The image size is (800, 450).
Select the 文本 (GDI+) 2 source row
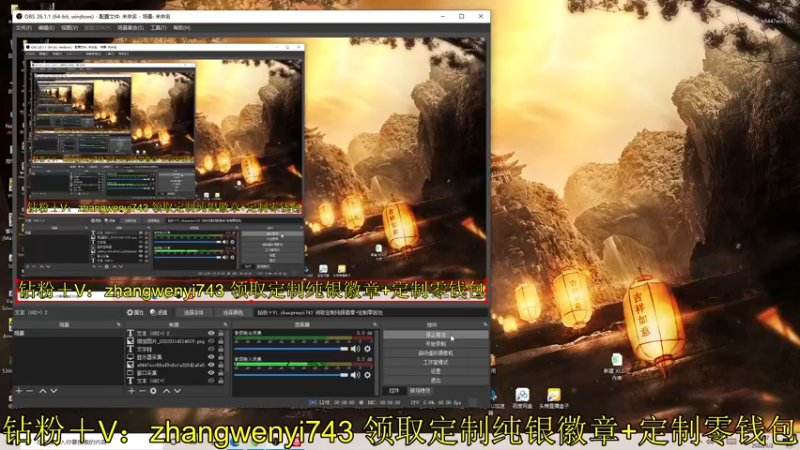(175, 333)
